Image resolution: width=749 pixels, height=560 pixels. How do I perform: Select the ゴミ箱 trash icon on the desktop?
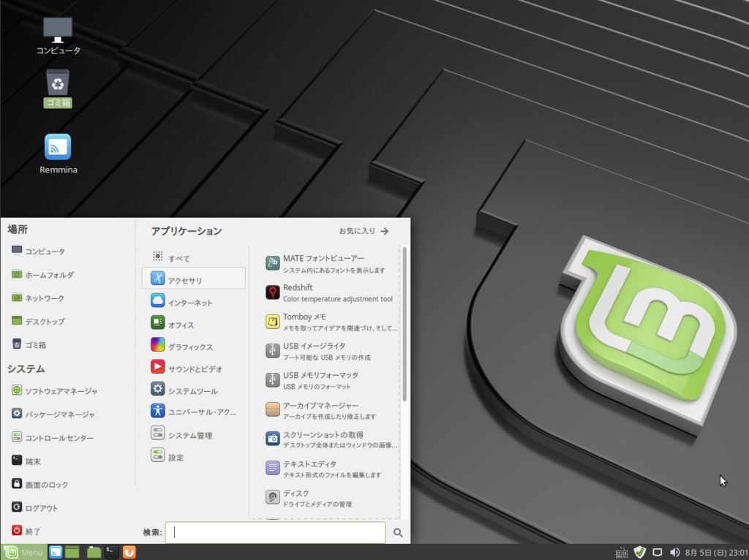58,88
